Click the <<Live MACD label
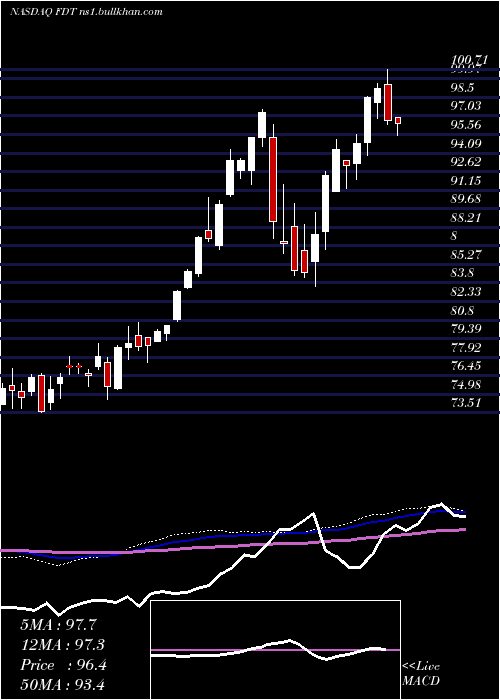Image resolution: width=500 pixels, height=700 pixels. click(x=421, y=673)
